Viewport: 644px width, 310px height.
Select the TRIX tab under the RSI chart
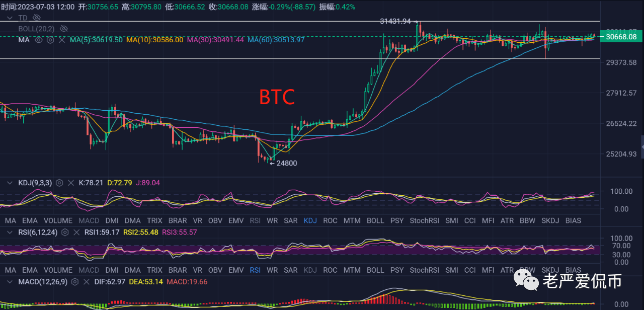154,270
